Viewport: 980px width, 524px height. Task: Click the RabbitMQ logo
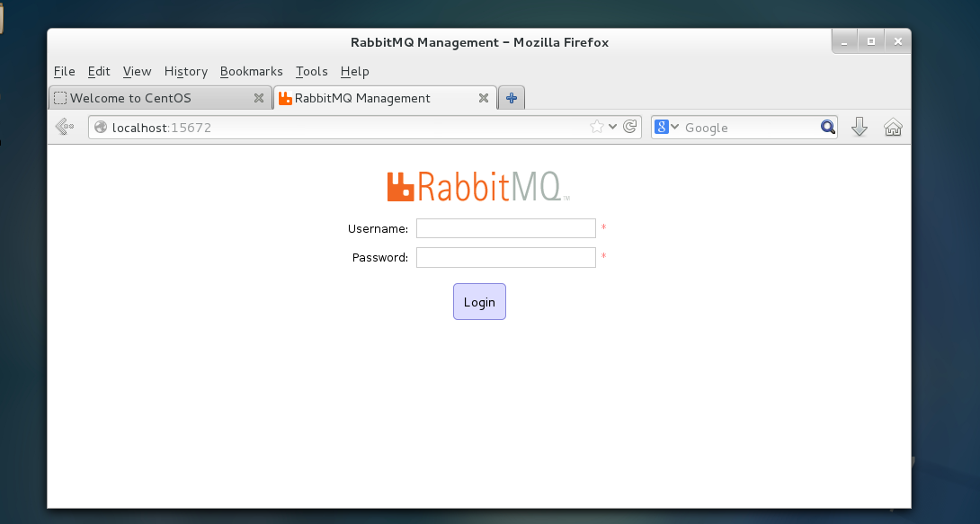[478, 186]
